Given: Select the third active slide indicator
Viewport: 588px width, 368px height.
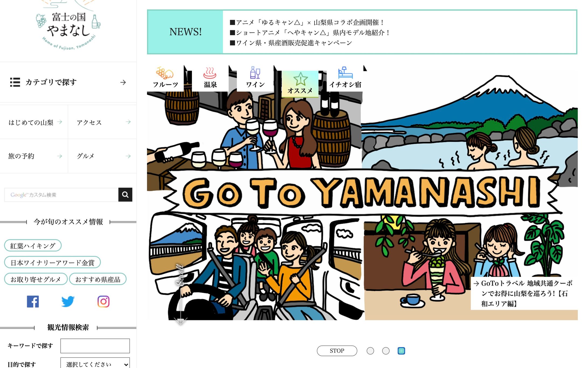Looking at the screenshot, I should tap(401, 351).
